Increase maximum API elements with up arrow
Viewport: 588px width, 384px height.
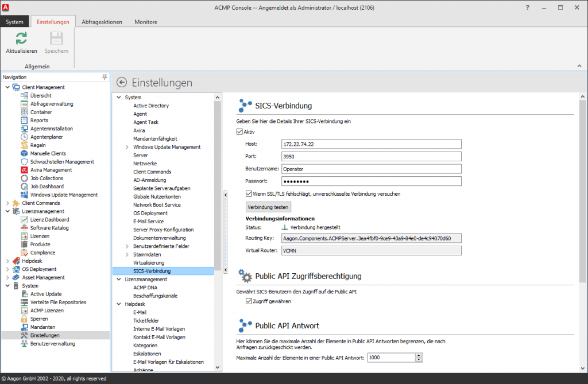coord(419,355)
